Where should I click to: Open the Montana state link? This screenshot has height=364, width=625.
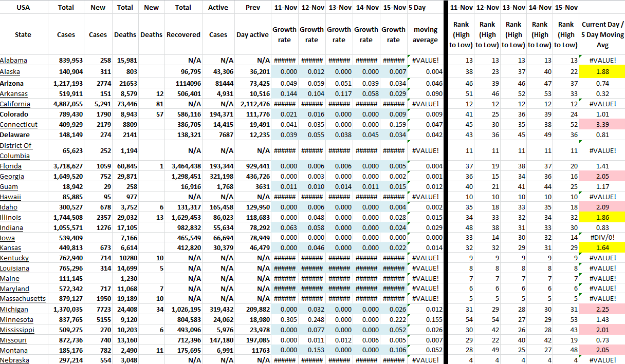14,350
